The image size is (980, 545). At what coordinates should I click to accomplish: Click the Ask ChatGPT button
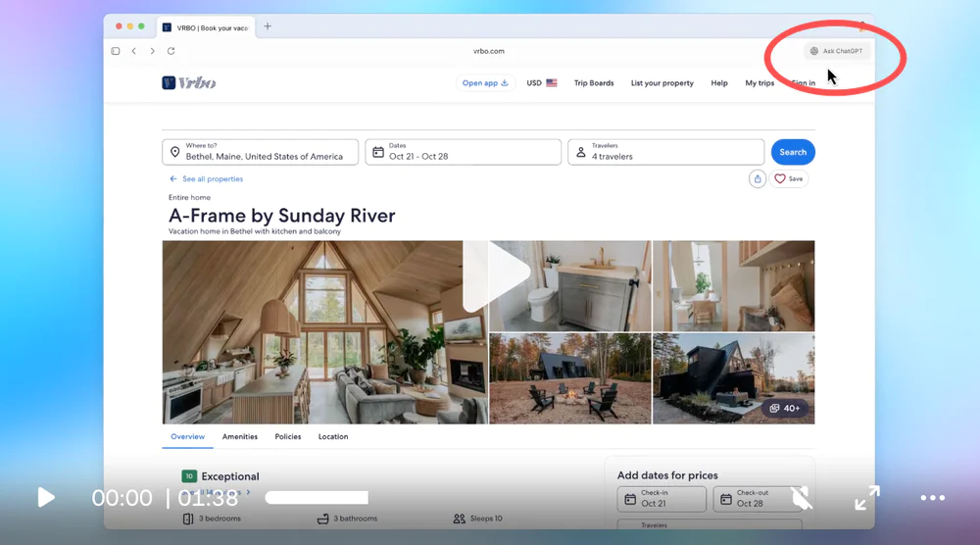click(837, 51)
